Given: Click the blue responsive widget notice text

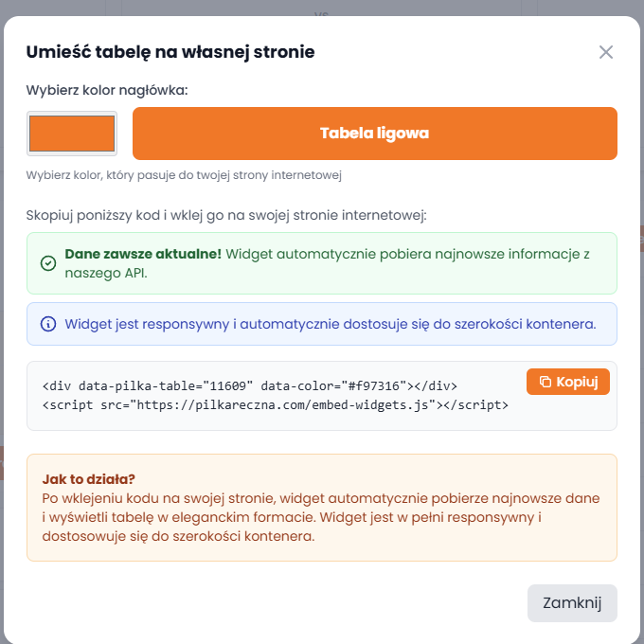Looking at the screenshot, I should [x=330, y=324].
